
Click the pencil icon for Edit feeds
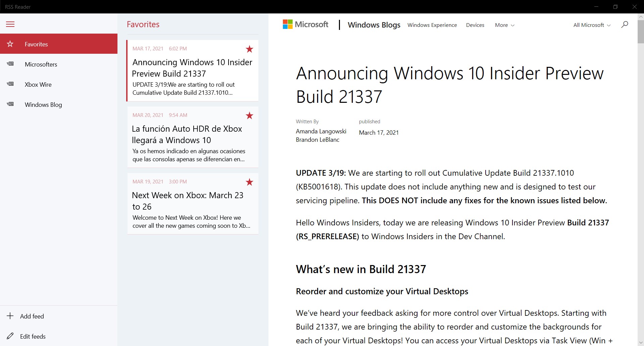(10, 336)
